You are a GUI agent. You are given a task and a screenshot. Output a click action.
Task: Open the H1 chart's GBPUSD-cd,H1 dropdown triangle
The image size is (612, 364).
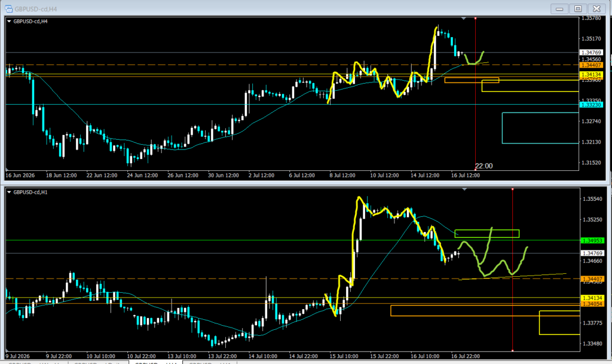(9, 192)
